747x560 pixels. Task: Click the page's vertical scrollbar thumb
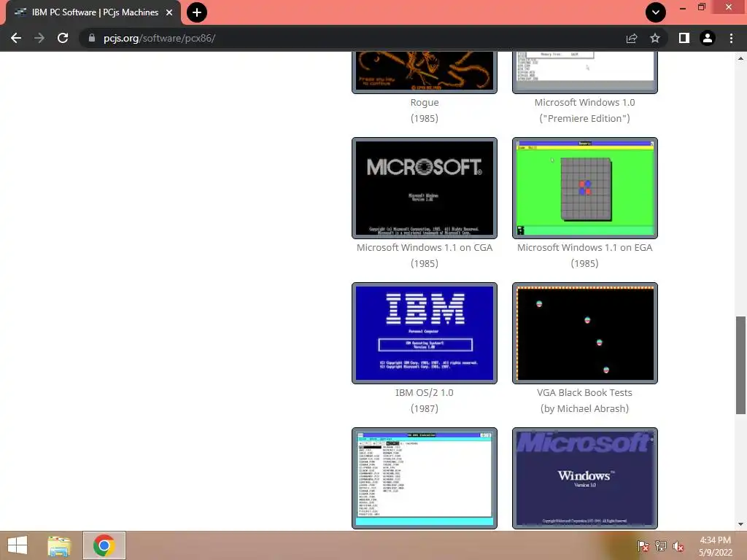click(740, 365)
